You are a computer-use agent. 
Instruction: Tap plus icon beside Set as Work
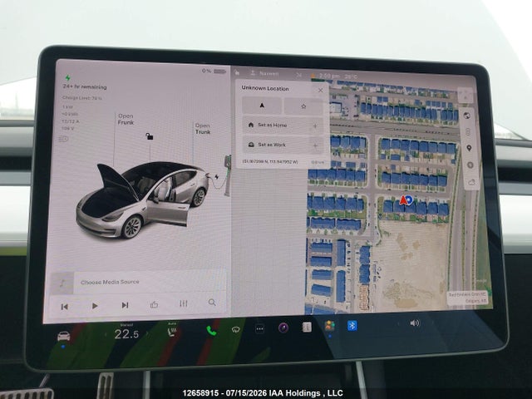point(315,146)
